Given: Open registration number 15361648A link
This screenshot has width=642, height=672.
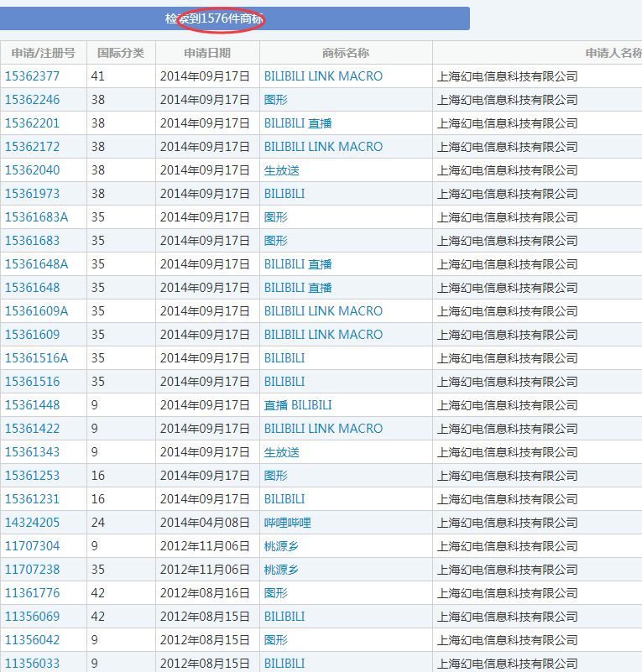Looking at the screenshot, I should tap(36, 264).
